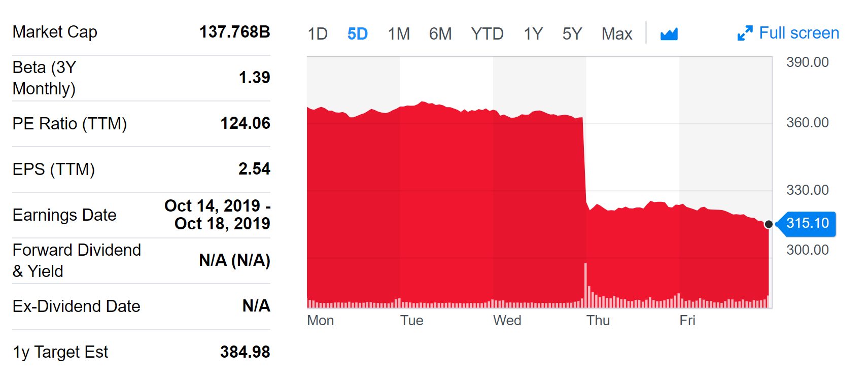The image size is (868, 380).
Task: Click the Forward Dividend & Yield label
Action: click(x=77, y=260)
